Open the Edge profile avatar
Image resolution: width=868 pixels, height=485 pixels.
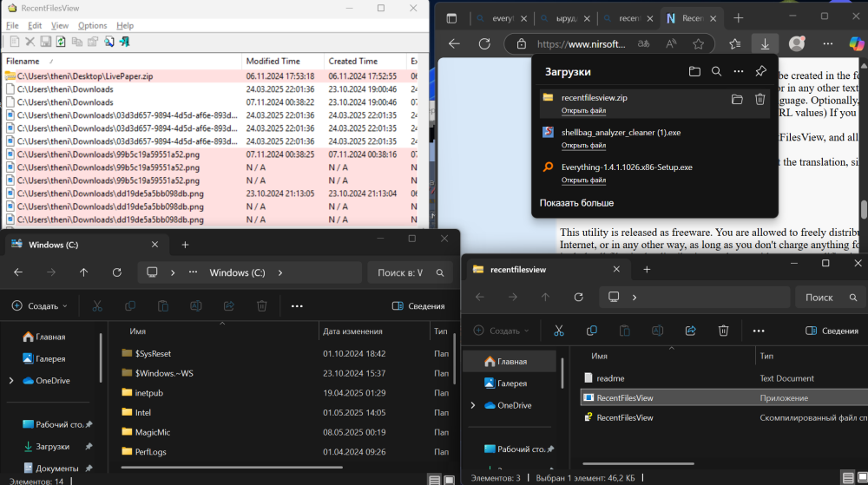click(797, 43)
